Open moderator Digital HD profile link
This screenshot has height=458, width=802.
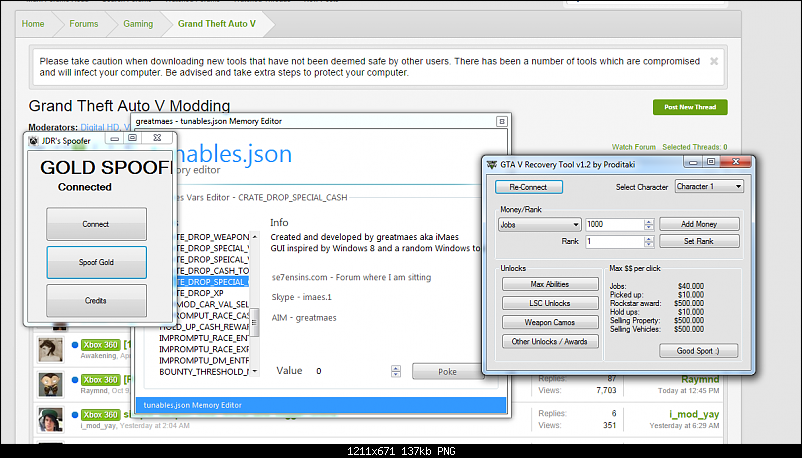click(x=99, y=127)
